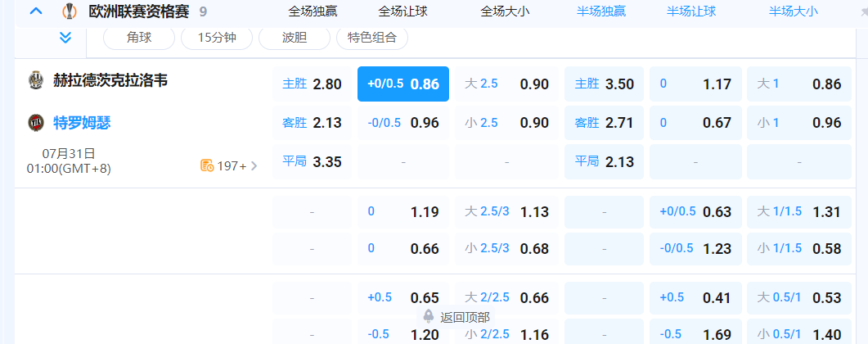Viewport: 868px width, 344px height.
Task: Click 全场让球 column header
Action: (x=403, y=11)
